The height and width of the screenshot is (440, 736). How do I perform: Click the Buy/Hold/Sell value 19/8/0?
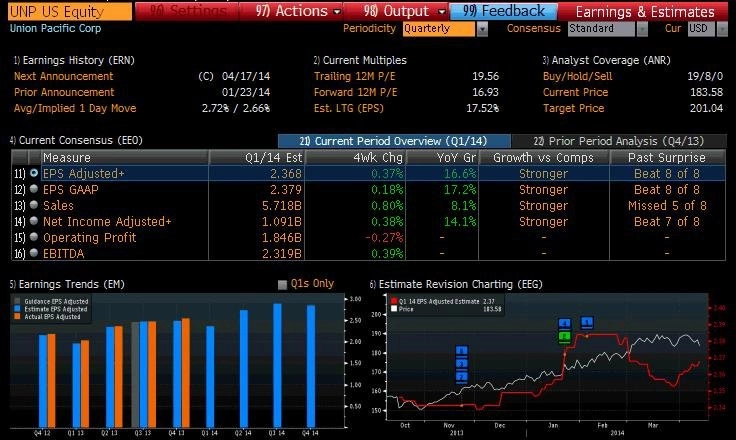(x=705, y=76)
